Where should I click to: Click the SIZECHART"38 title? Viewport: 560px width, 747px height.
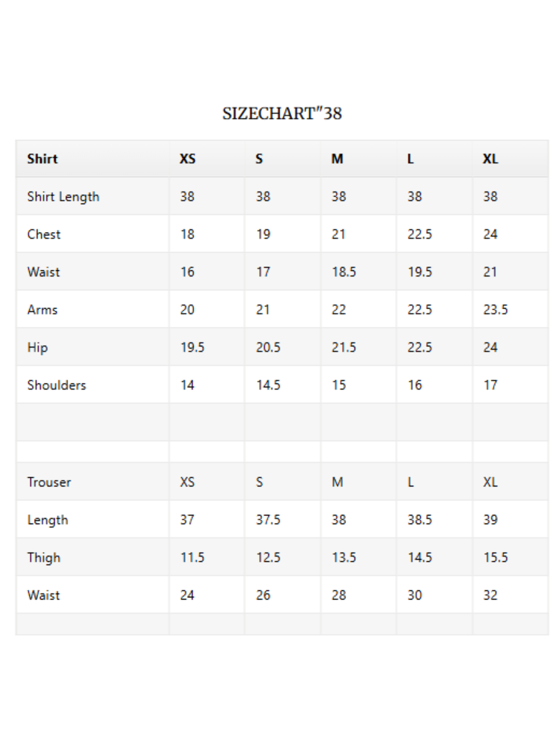click(282, 114)
